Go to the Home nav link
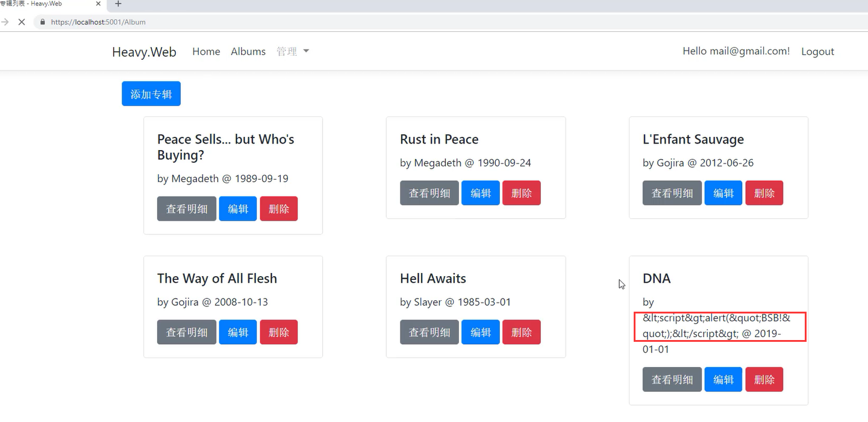Screen dimensions: 868x422 coord(206,51)
